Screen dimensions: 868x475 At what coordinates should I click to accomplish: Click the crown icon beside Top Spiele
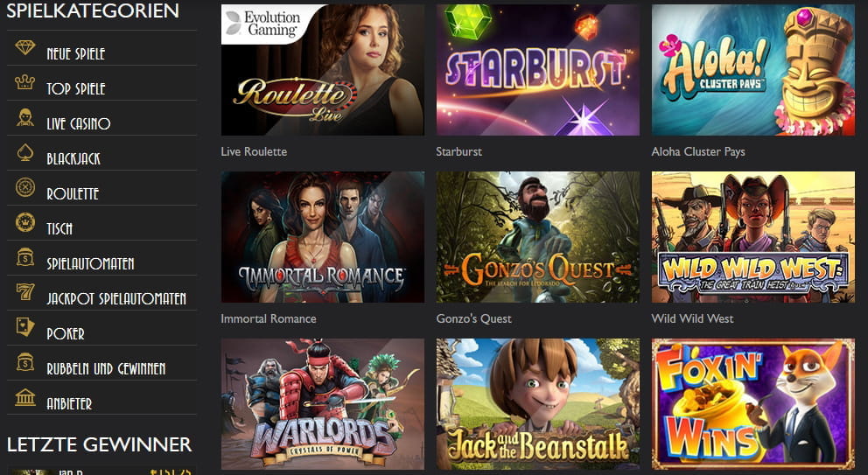pyautogui.click(x=24, y=83)
